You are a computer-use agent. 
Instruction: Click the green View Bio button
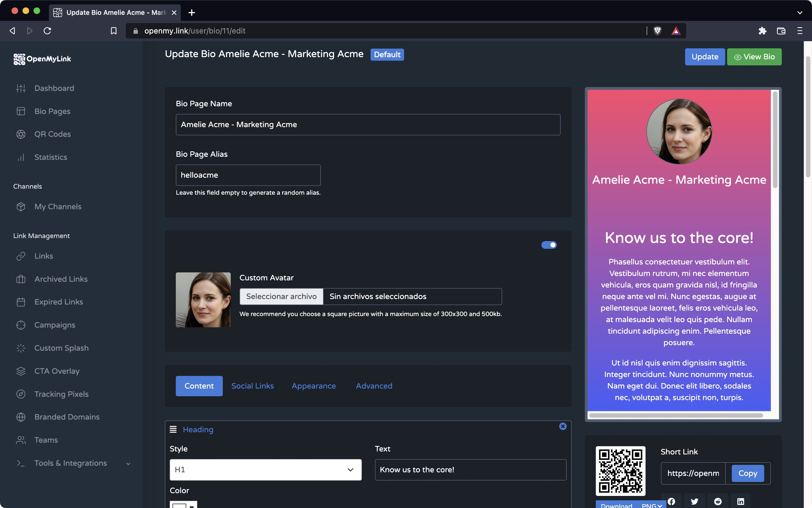click(754, 57)
